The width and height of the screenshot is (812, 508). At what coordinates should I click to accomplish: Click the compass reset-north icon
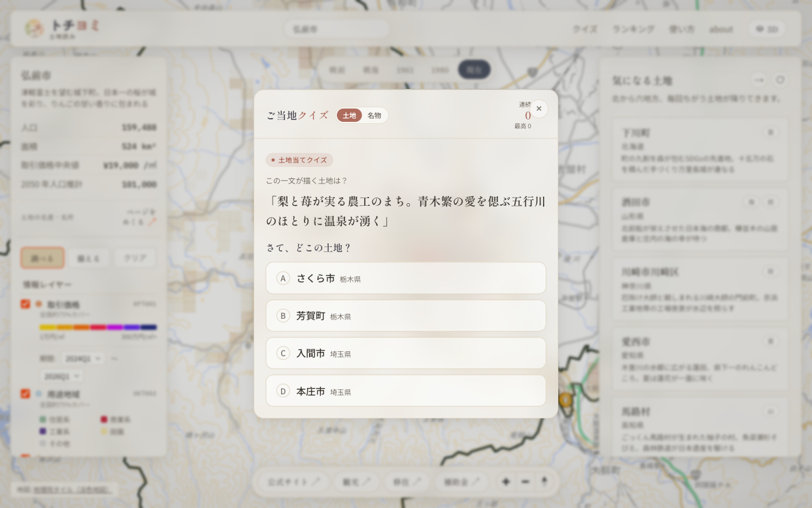click(544, 482)
